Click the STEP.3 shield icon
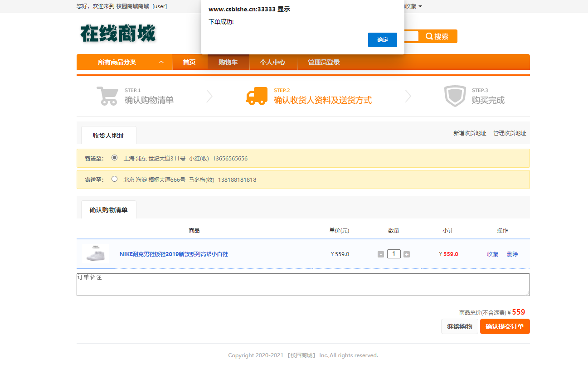This screenshot has width=588, height=369. click(455, 96)
